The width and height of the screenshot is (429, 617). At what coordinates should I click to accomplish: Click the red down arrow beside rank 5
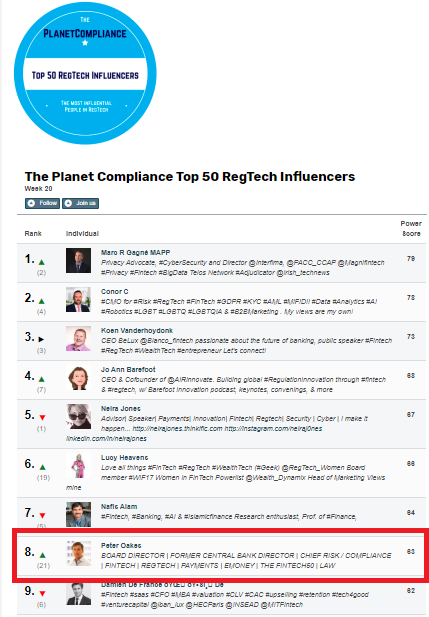[x=42, y=417]
